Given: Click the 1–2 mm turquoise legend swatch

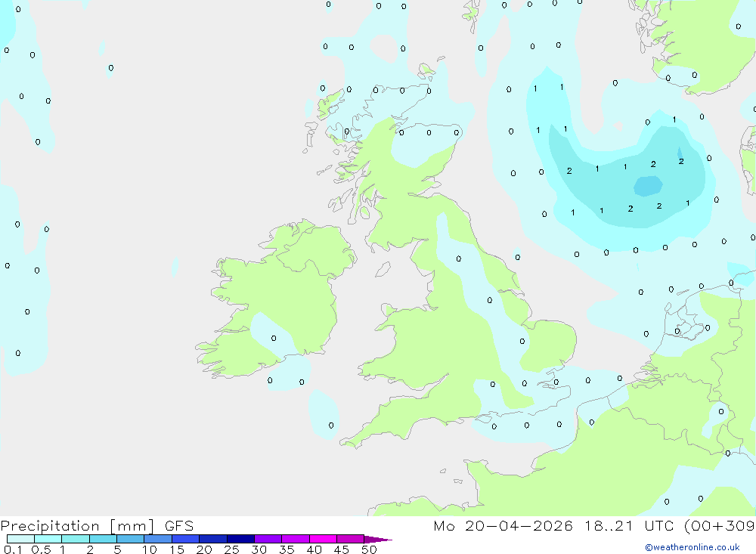Looking at the screenshot, I should (76, 539).
